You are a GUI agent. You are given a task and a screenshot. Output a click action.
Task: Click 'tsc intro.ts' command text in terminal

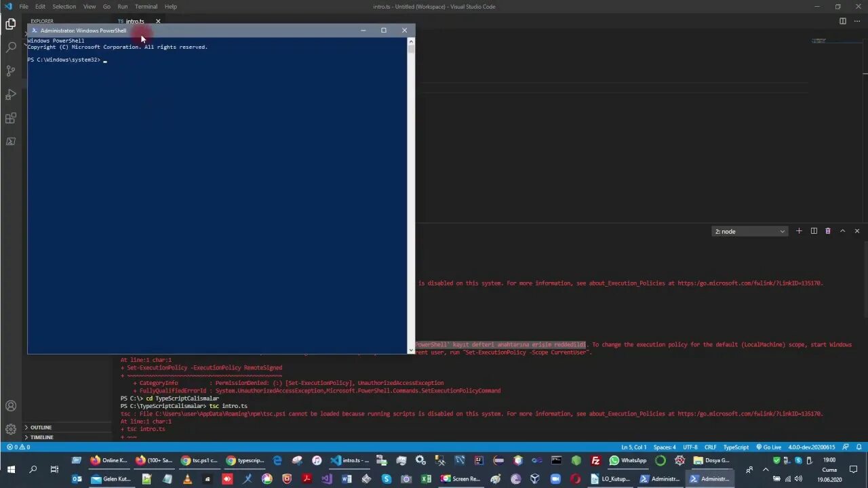[x=228, y=406]
